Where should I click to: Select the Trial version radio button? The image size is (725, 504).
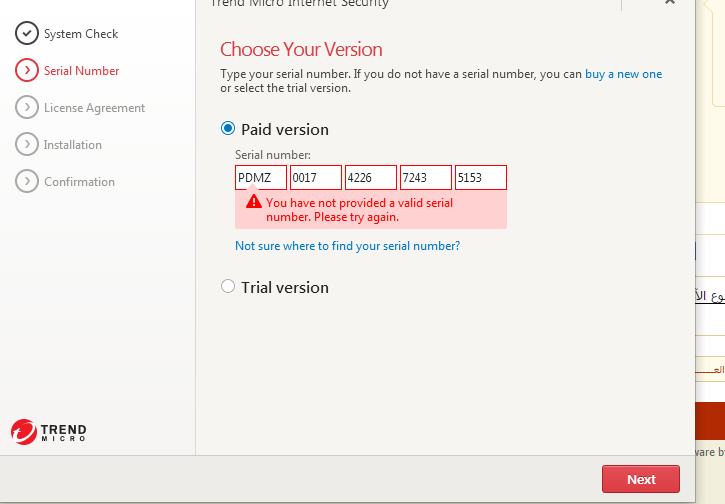(228, 286)
